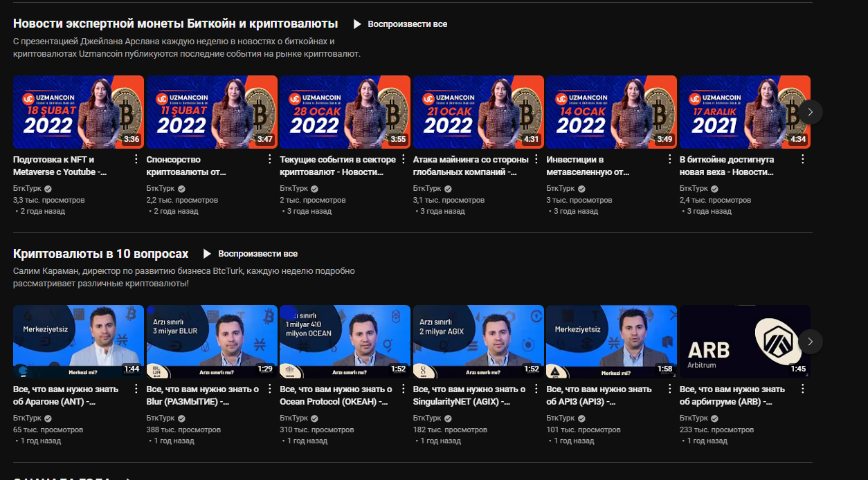Viewport: 868px width, 480px height.
Task: Open options menu for the Ocean Protocol video
Action: pos(403,389)
